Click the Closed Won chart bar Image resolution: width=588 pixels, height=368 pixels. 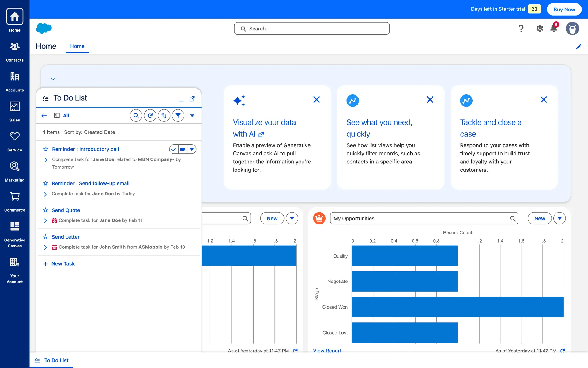458,307
